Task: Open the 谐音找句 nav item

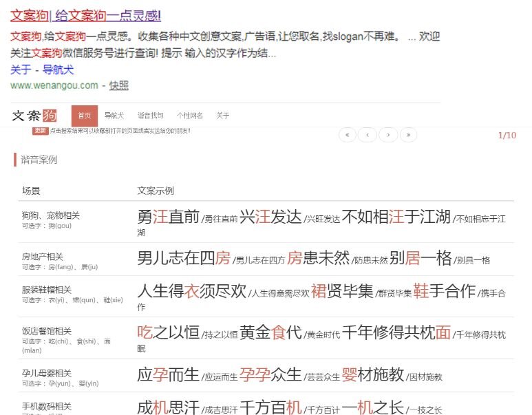Action: [x=151, y=116]
